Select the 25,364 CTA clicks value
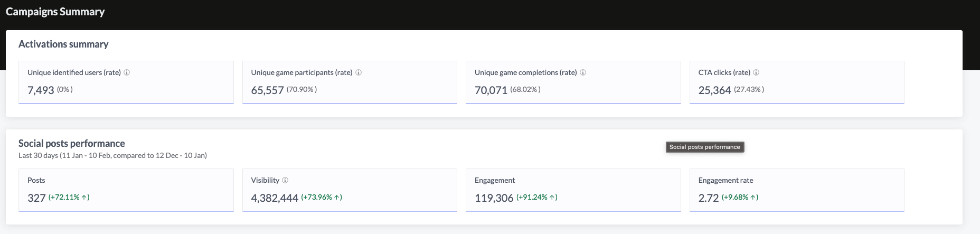 pos(714,90)
